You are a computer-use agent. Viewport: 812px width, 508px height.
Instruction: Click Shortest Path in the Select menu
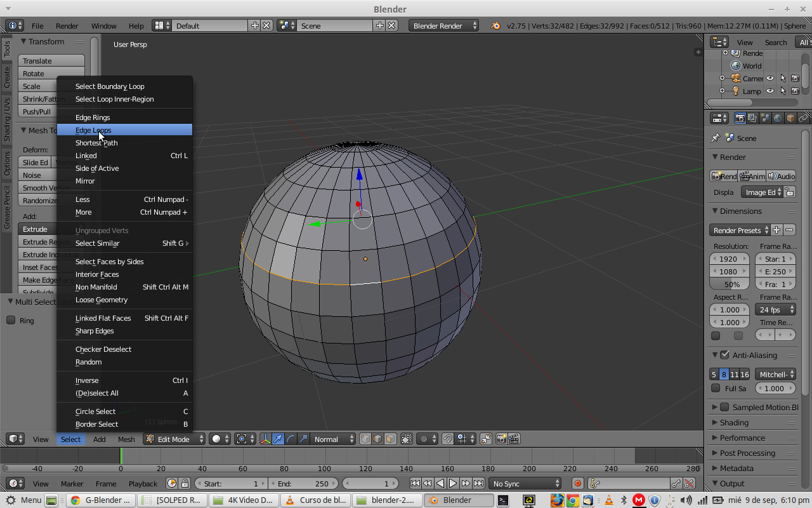coord(96,143)
